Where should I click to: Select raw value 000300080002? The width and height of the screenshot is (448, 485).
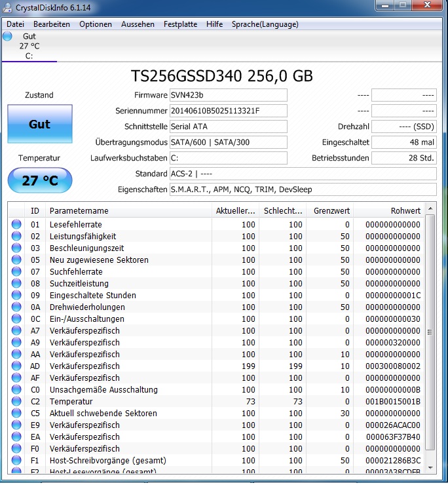click(x=393, y=366)
